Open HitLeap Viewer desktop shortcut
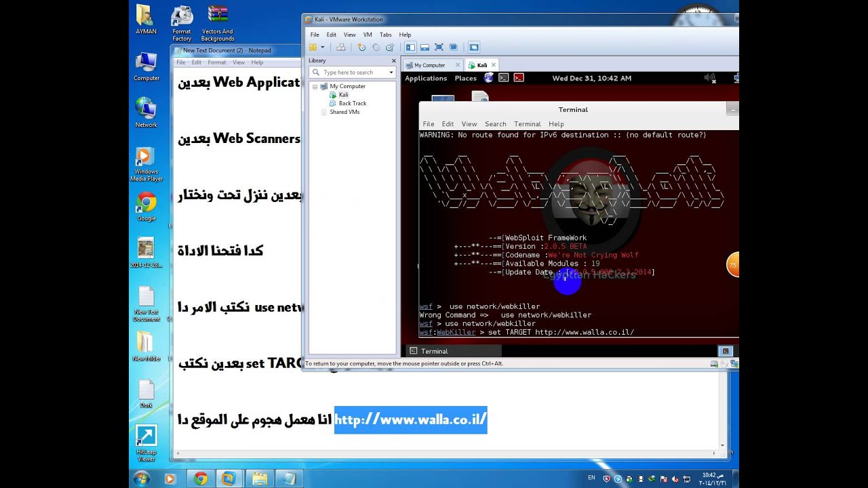 pyautogui.click(x=146, y=443)
